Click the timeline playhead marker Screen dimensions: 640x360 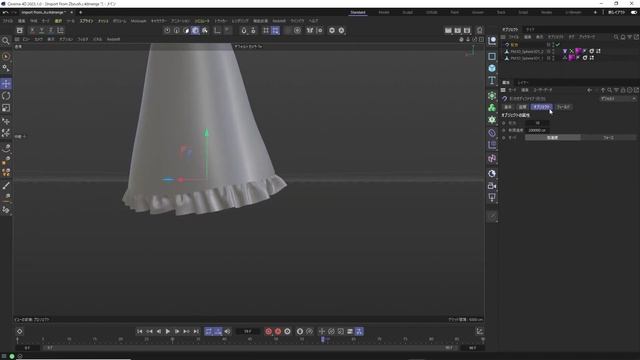pos(323,340)
